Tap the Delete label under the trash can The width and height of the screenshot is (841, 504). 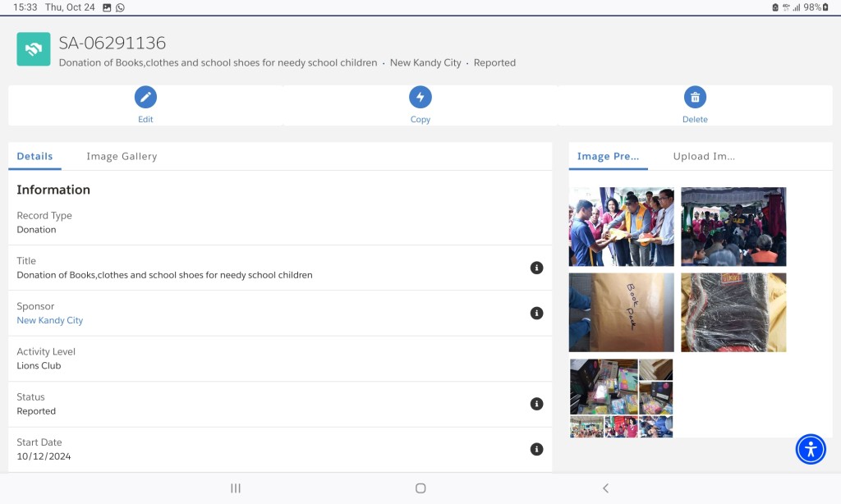point(695,119)
